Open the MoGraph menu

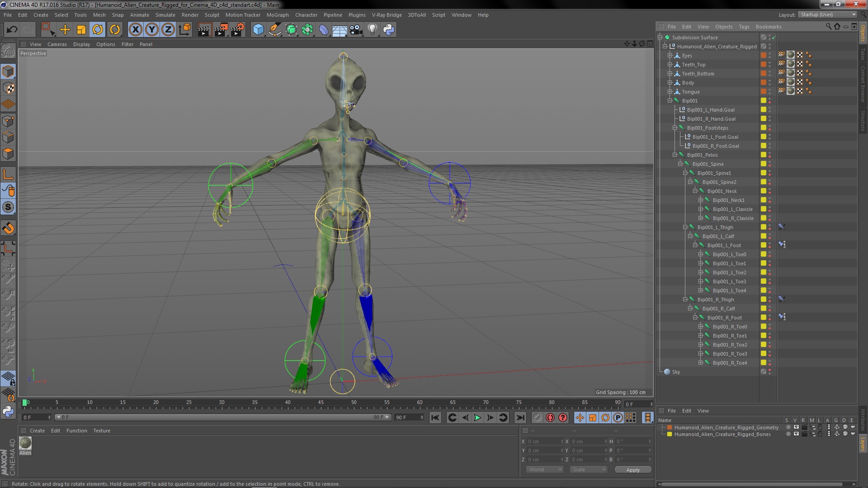tap(277, 15)
